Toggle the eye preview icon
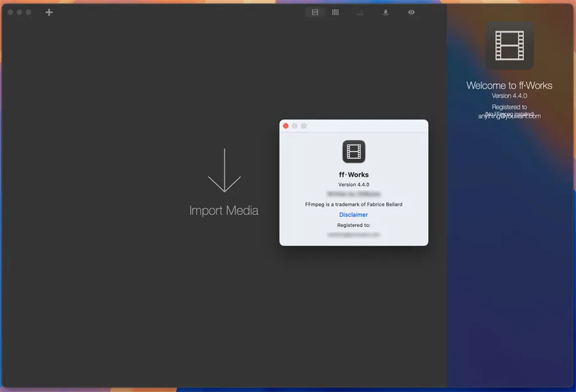Screen dimensions: 576x392 [x=412, y=12]
